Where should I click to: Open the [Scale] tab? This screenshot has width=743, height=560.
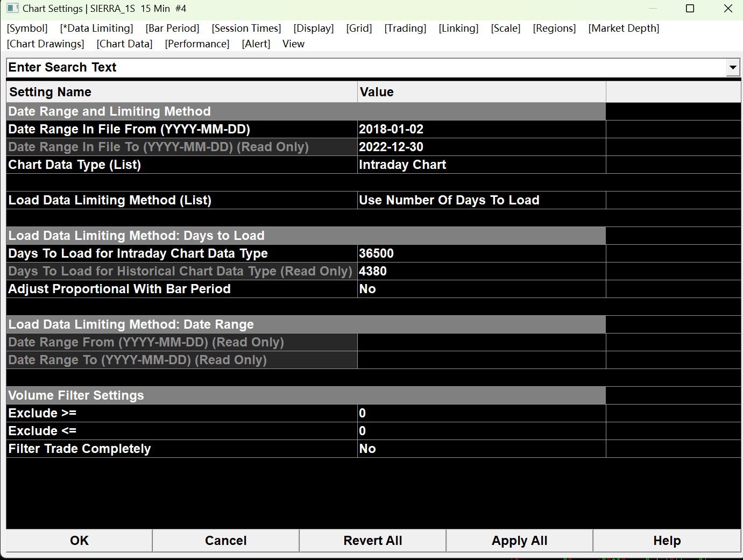(x=506, y=29)
